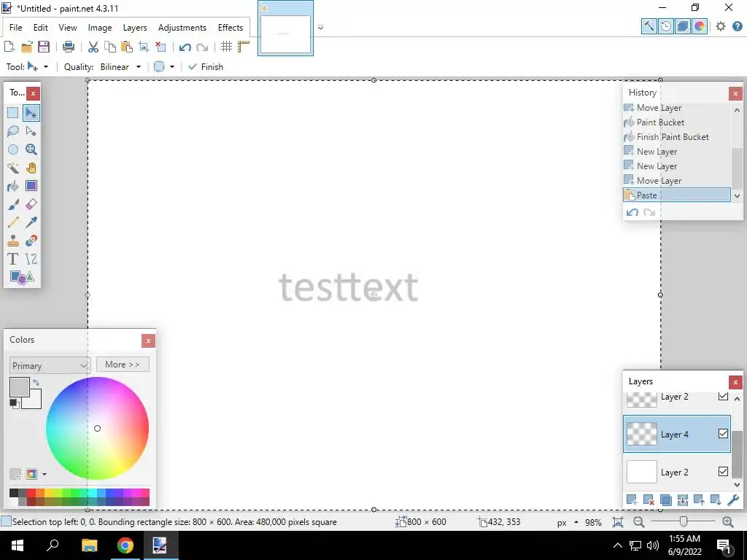Select the Rectangle Select tool

pyautogui.click(x=13, y=113)
